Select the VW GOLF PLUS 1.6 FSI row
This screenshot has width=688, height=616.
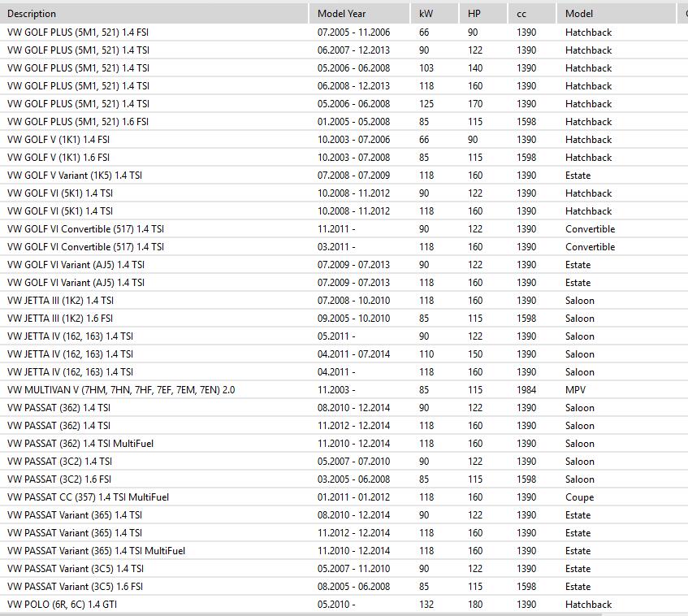(78, 122)
